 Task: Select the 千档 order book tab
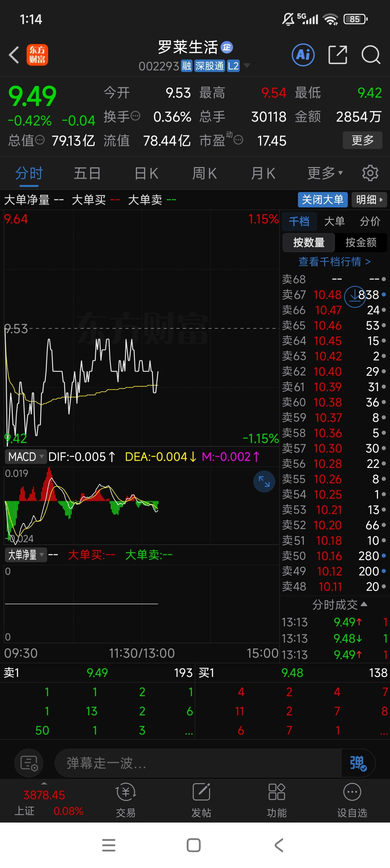click(x=299, y=221)
